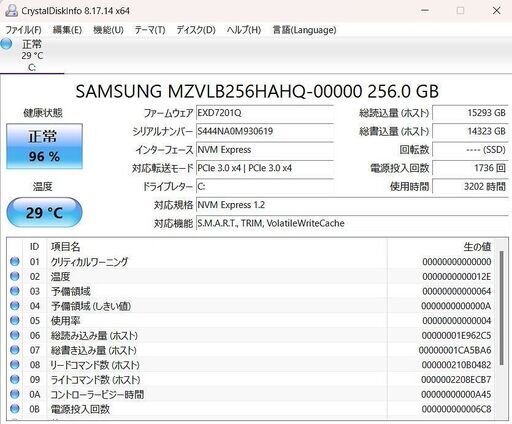The height and width of the screenshot is (424, 512).
Task: Click the ドライブレター field showing C:
Action: 265,186
